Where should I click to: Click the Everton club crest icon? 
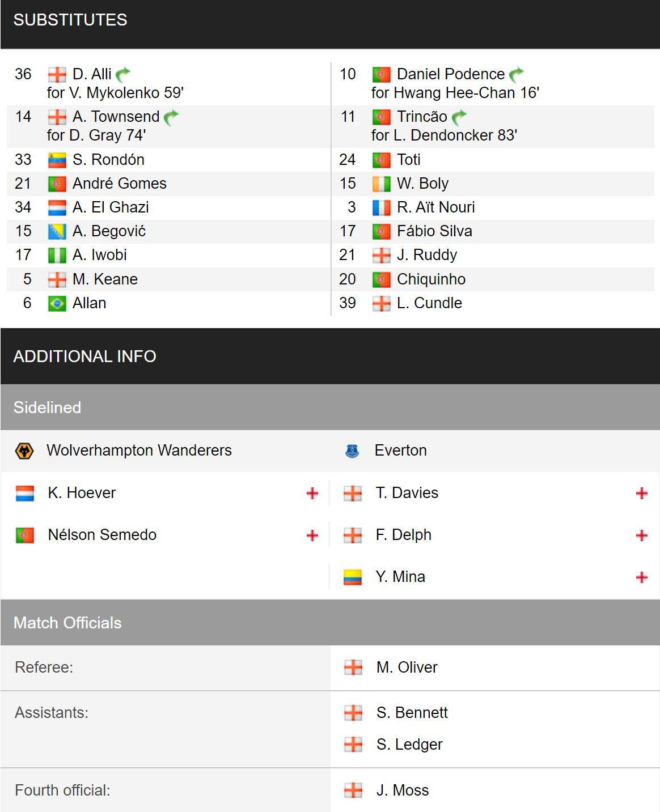[352, 451]
